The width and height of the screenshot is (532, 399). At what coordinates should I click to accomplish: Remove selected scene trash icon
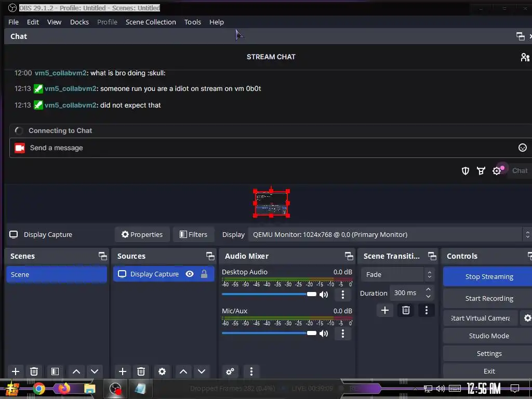pos(34,371)
